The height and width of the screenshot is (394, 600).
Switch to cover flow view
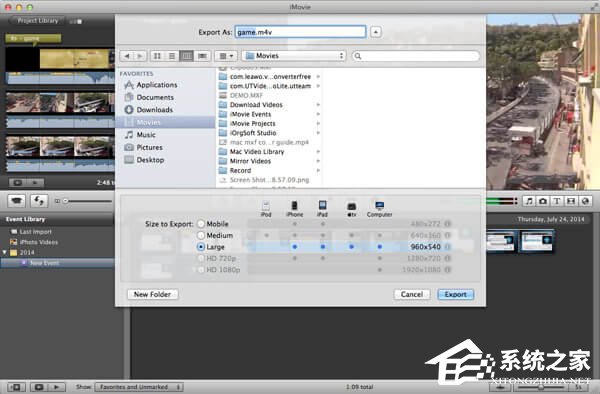point(202,56)
